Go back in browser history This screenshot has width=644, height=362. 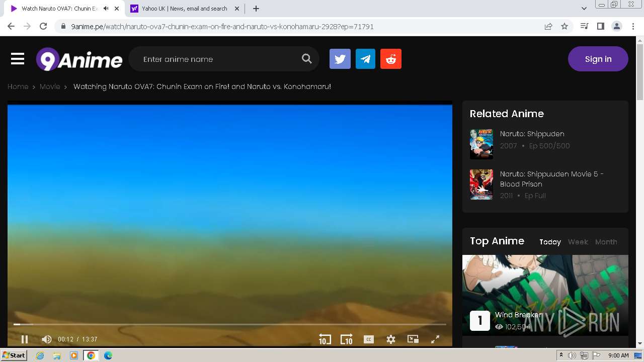(11, 26)
